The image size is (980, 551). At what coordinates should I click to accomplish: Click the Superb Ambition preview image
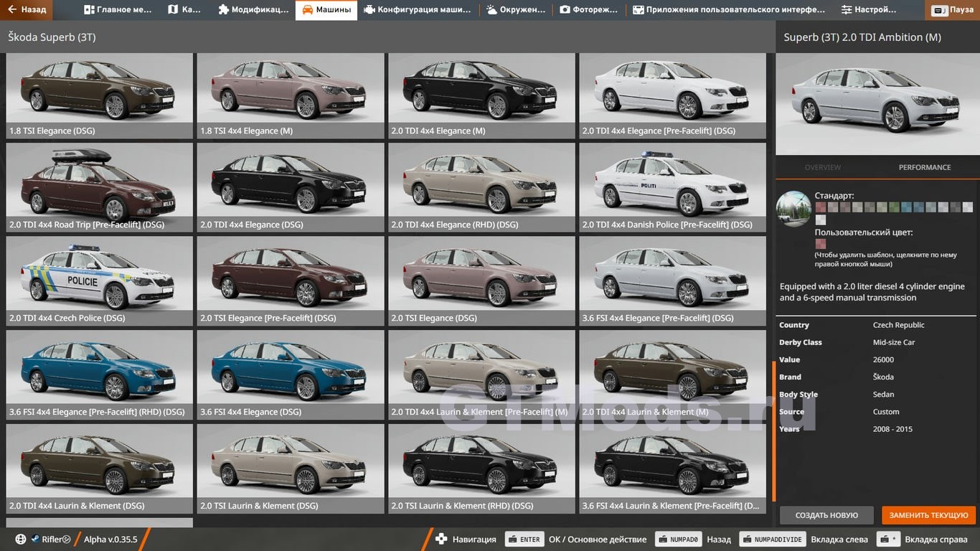(x=877, y=104)
